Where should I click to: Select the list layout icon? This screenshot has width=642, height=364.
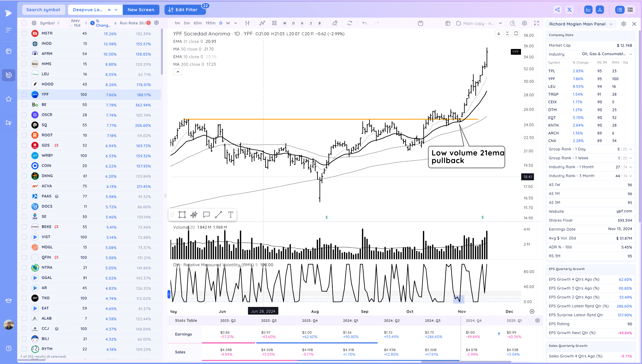(620, 10)
